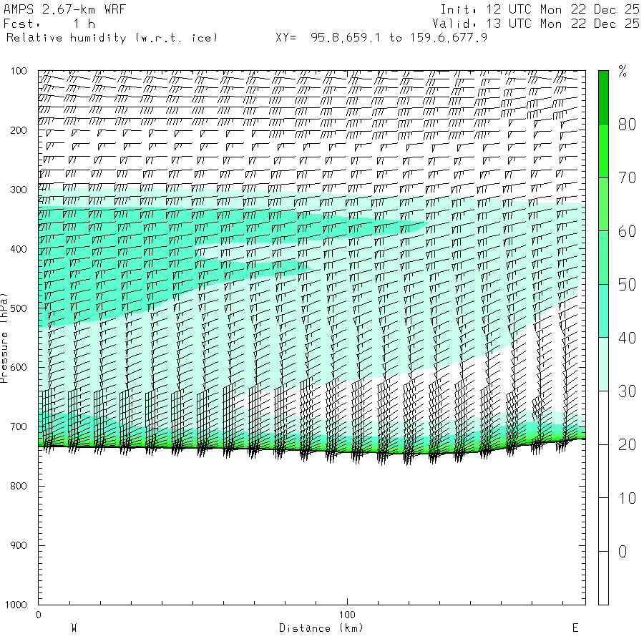This screenshot has width=644, height=644.
Task: Click the '100' distance axis label
Action: tap(347, 615)
